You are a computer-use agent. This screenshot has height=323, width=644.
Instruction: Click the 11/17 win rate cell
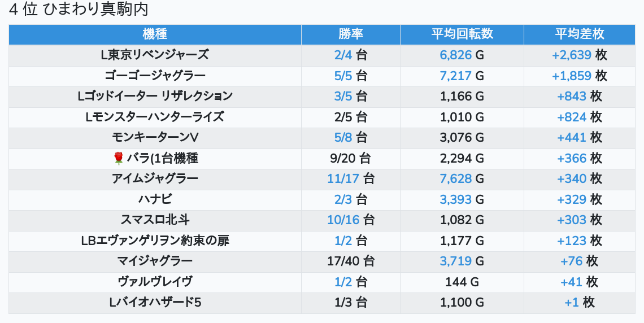click(x=350, y=178)
